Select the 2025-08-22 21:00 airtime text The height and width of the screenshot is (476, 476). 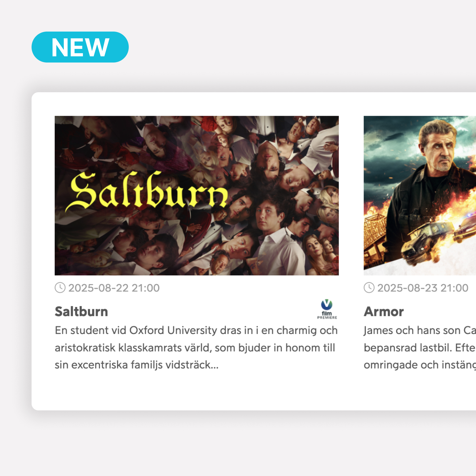click(x=114, y=288)
